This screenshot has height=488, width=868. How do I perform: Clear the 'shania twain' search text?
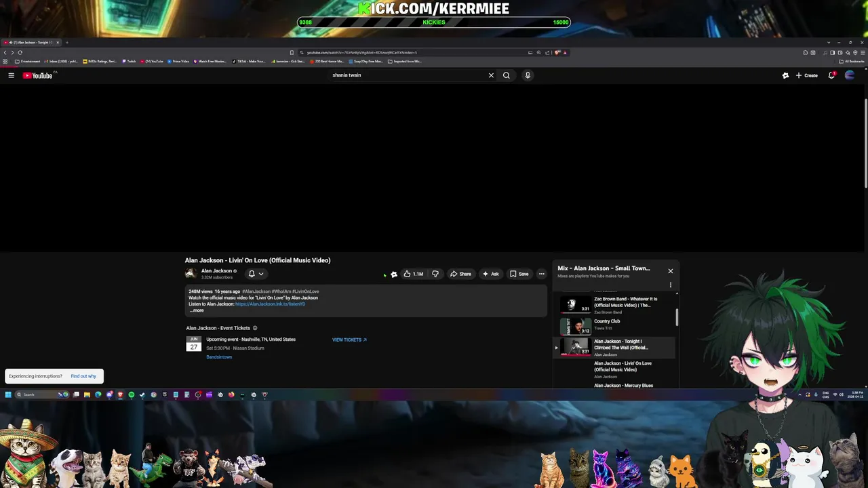[491, 75]
